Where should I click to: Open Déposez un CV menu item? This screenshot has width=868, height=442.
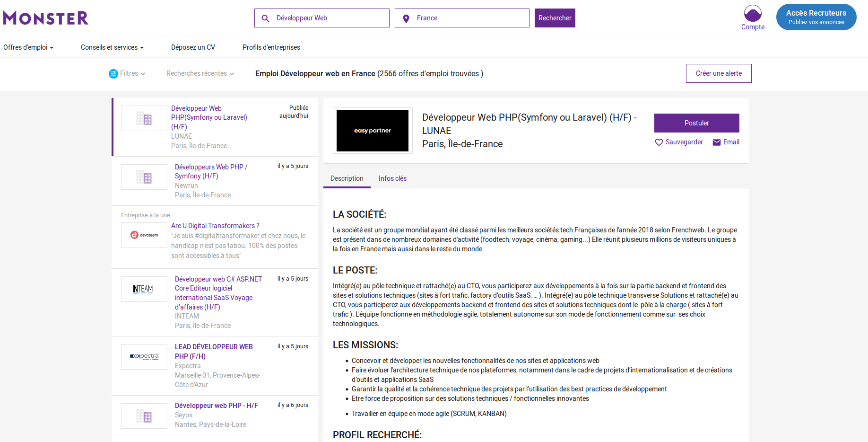coord(193,47)
